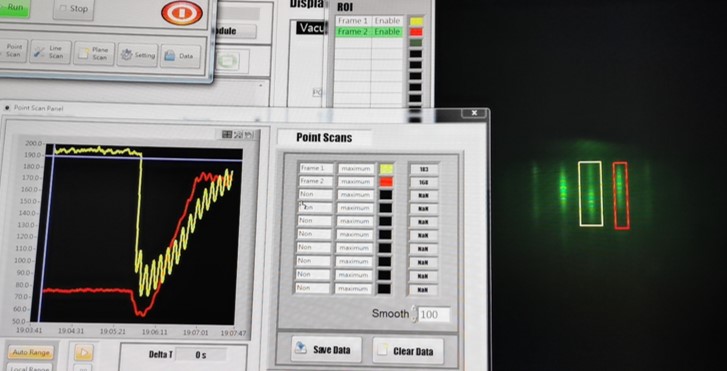The width and height of the screenshot is (727, 371).
Task: Click the orange play arrow button
Action: [83, 352]
